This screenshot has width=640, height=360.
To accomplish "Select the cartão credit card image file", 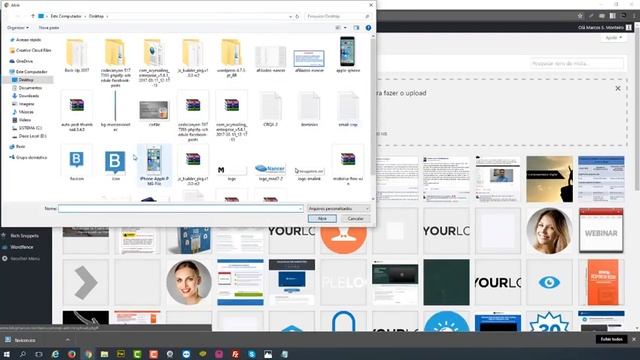I will point(154,112).
